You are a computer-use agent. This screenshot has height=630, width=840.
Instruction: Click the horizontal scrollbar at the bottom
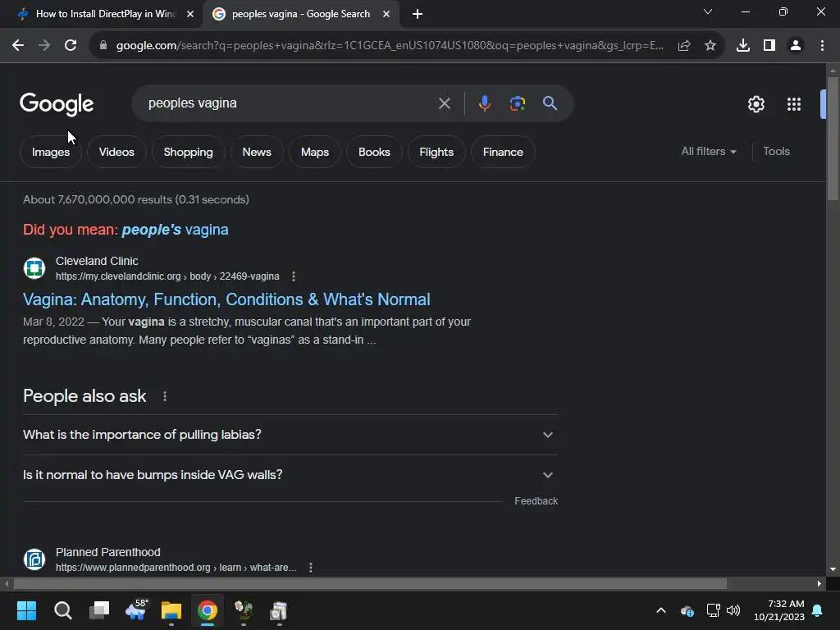click(370, 583)
